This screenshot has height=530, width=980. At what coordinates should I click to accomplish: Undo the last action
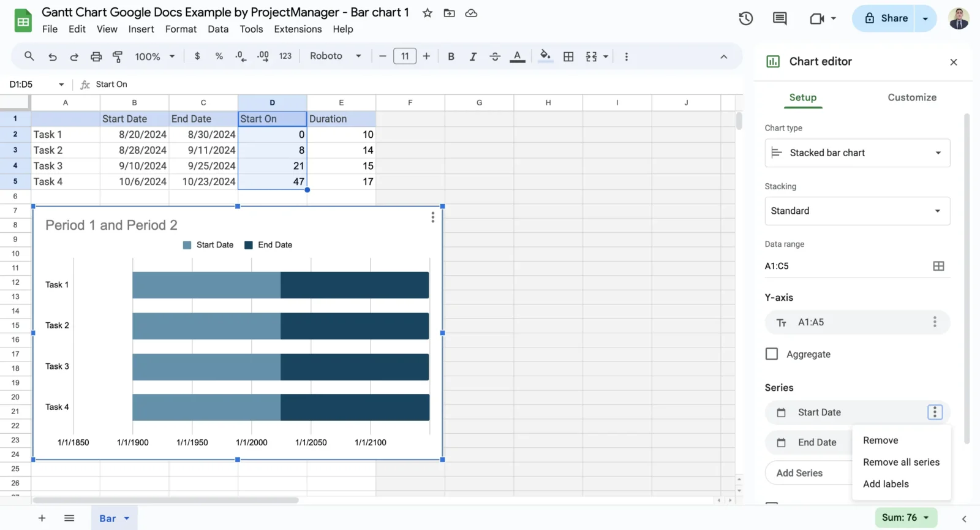(x=52, y=56)
